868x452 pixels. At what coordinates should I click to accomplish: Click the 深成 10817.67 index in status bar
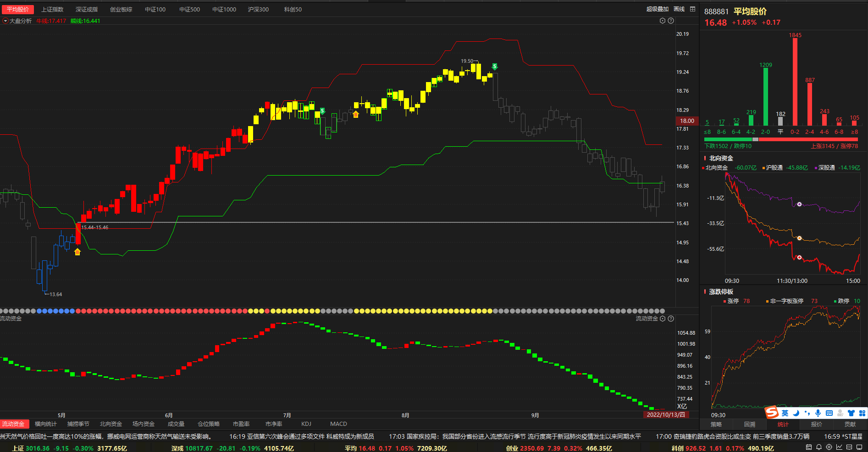[232, 448]
